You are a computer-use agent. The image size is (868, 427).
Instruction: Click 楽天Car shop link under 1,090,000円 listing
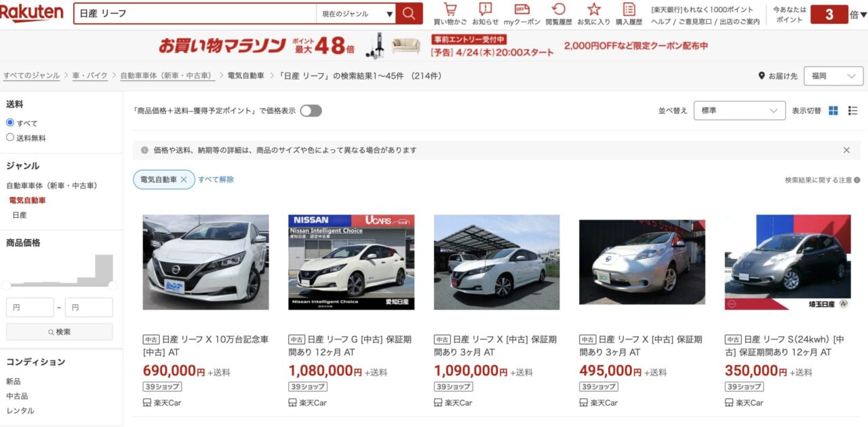tap(458, 403)
